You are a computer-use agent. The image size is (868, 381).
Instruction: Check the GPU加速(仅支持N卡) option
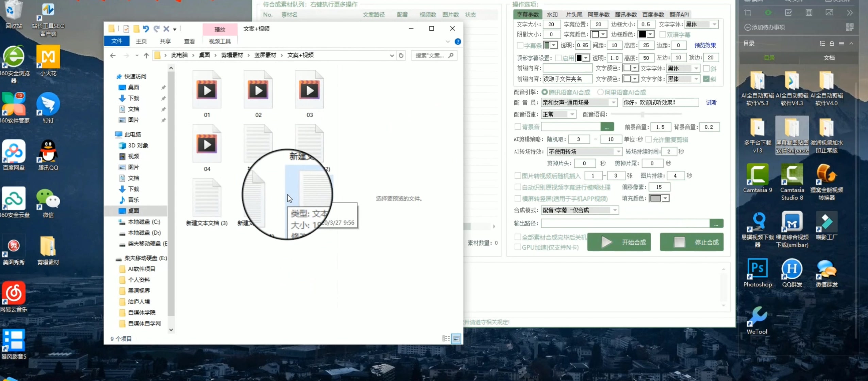click(x=518, y=247)
